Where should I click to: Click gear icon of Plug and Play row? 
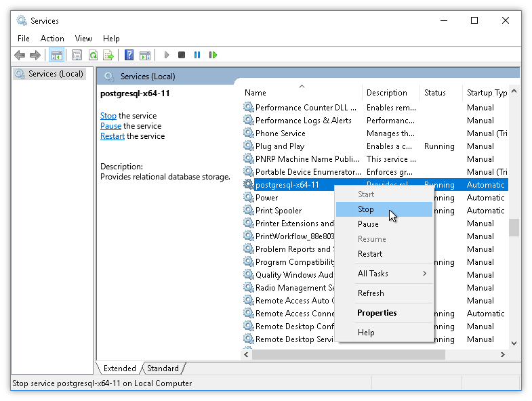[249, 146]
